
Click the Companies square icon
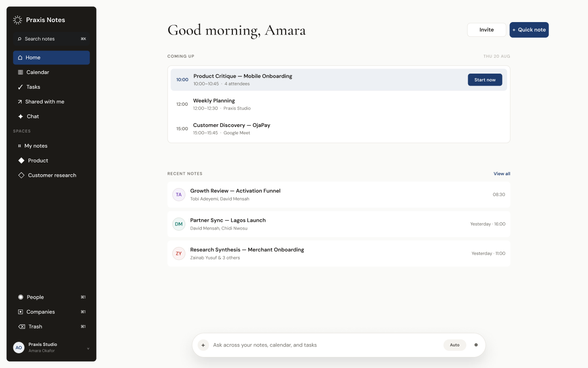point(20,312)
